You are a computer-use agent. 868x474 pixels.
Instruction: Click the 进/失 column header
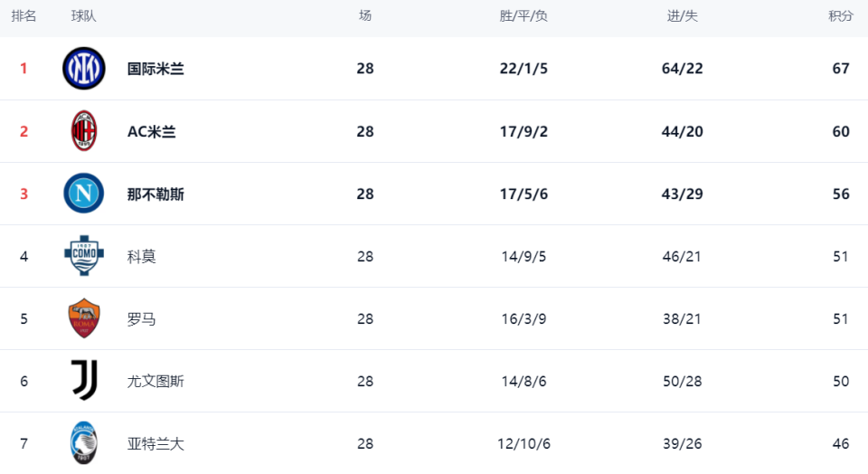(x=682, y=16)
